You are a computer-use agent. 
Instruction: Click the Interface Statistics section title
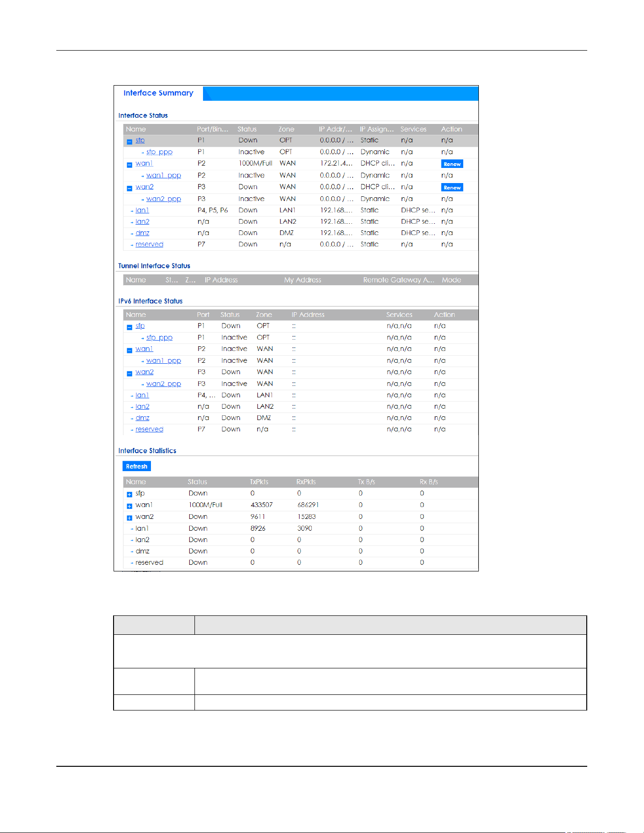(x=147, y=451)
